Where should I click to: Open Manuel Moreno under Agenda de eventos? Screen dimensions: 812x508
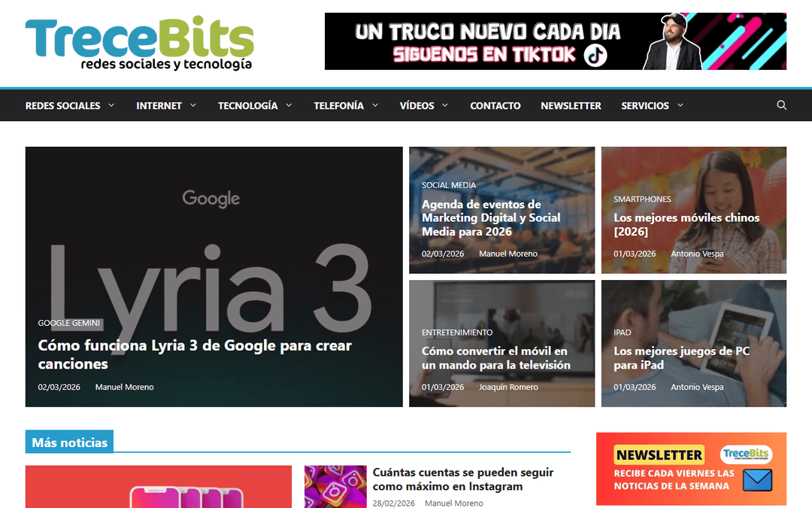click(508, 254)
